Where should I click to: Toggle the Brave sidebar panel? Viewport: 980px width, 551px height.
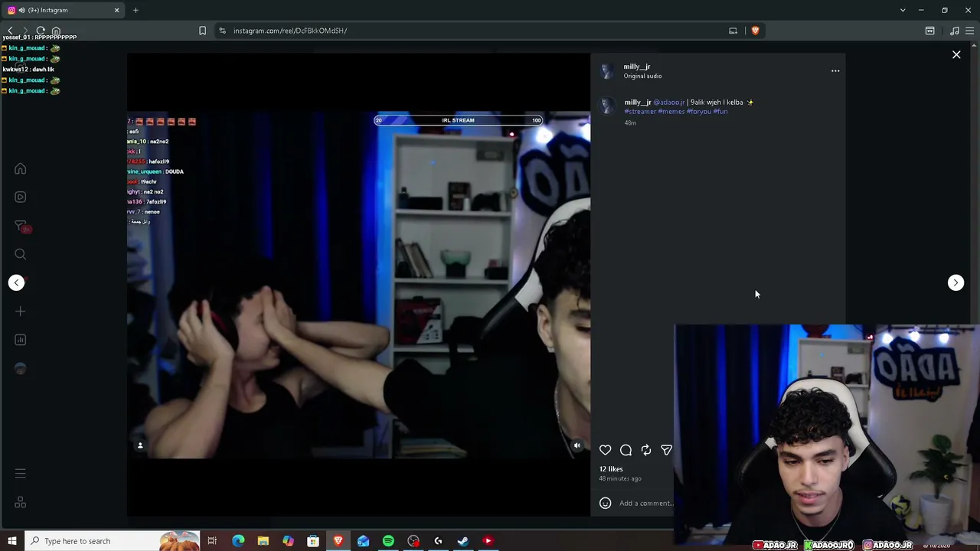pyautogui.click(x=929, y=31)
